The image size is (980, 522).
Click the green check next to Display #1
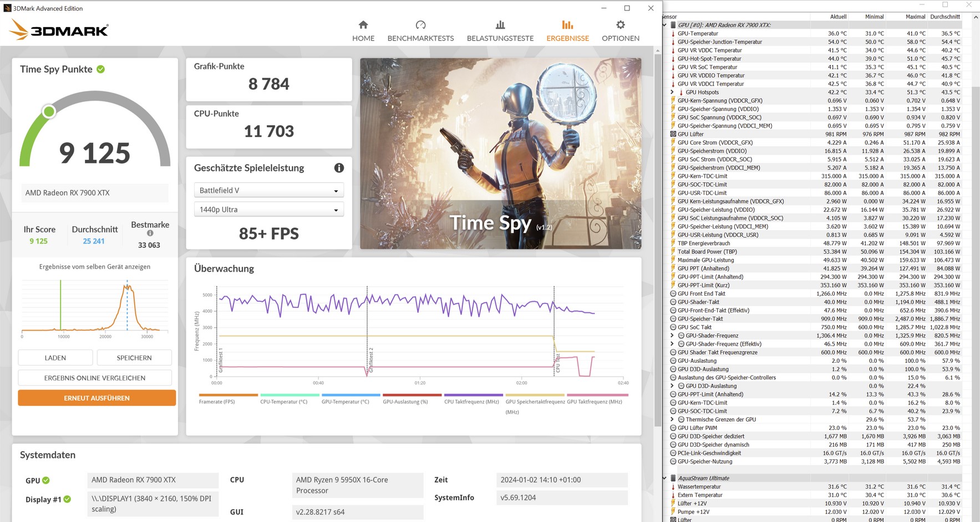point(67,499)
